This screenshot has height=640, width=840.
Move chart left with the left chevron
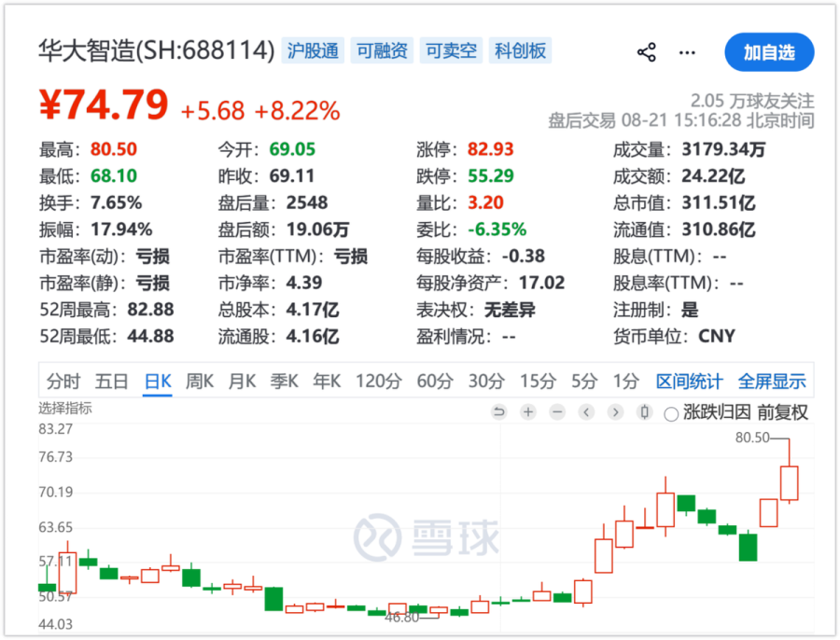tap(587, 411)
